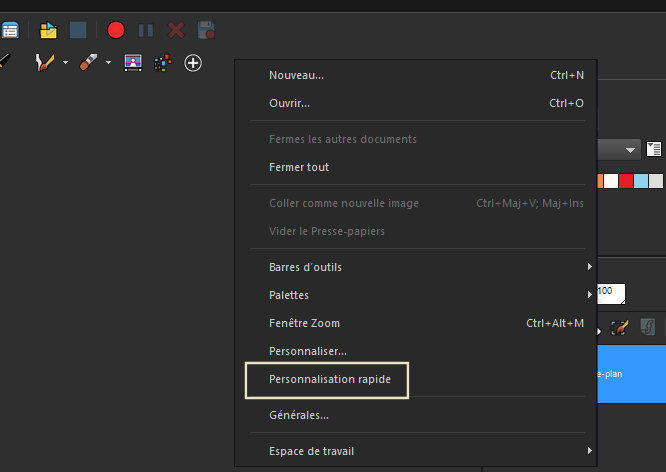Screen dimensions: 666x472
Task: Click the circled plus add tool icon
Action: 193,63
